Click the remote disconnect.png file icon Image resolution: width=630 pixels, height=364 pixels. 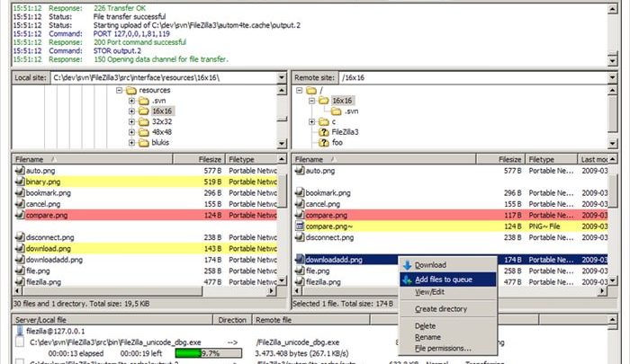pos(300,237)
